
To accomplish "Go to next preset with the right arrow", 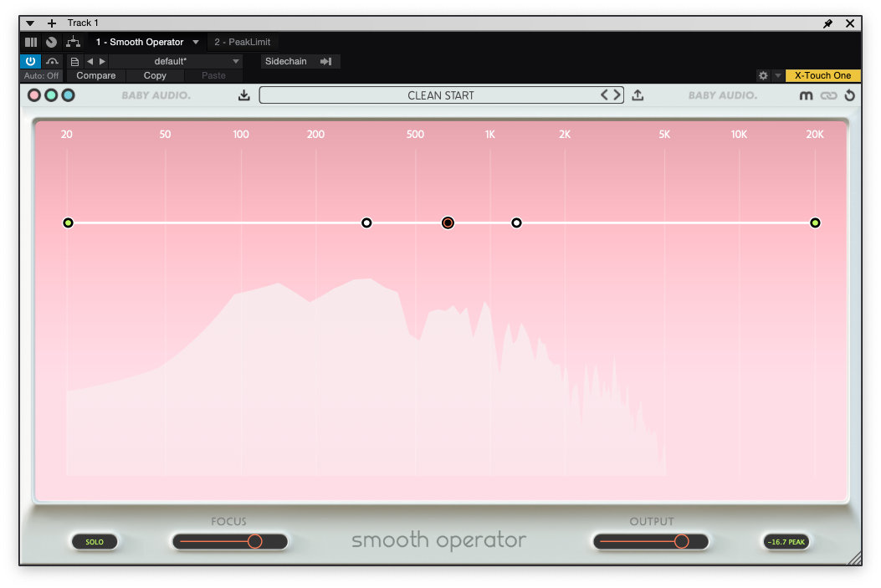I will (102, 61).
